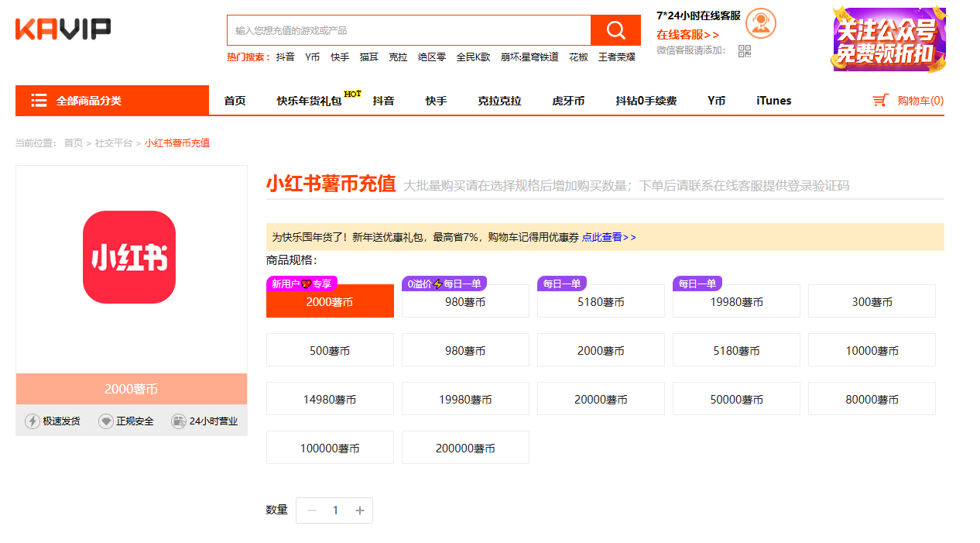Click the orange search magnifier button

[x=615, y=30]
